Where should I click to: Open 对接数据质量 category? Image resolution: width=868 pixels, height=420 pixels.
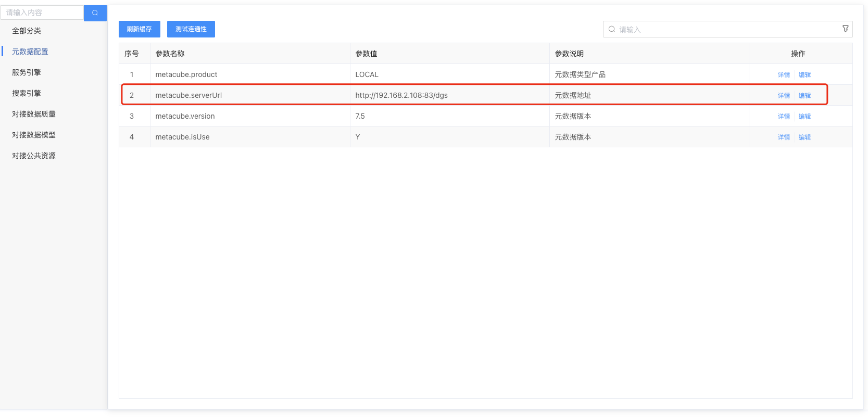tap(34, 114)
